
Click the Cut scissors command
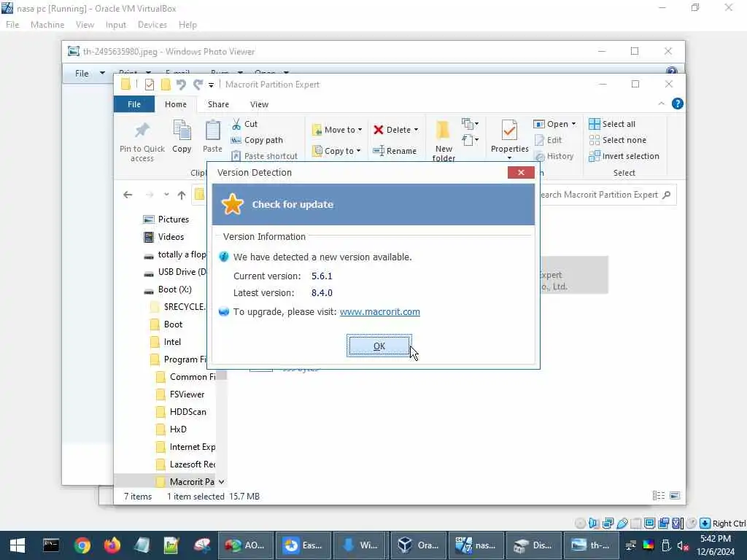pyautogui.click(x=245, y=124)
